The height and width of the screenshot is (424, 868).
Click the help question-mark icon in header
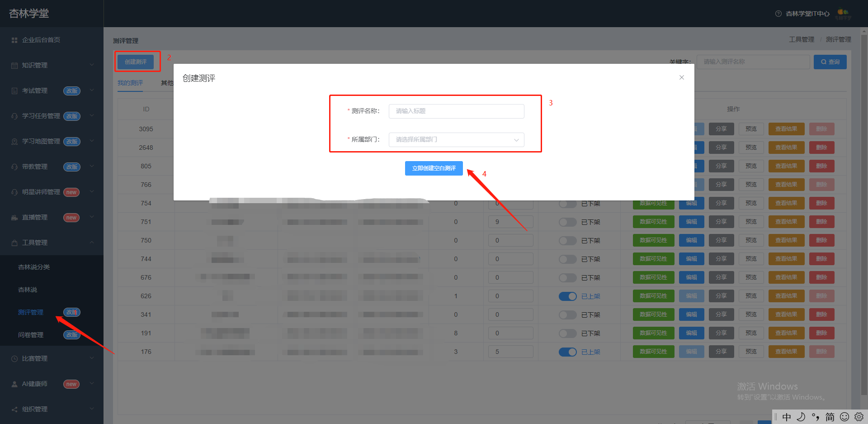pyautogui.click(x=778, y=14)
